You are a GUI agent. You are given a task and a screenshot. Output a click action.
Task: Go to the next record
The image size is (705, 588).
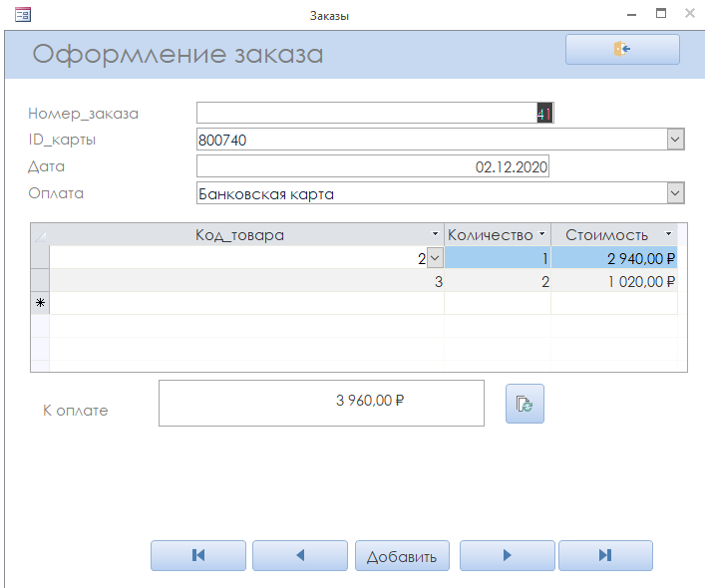tap(507, 556)
